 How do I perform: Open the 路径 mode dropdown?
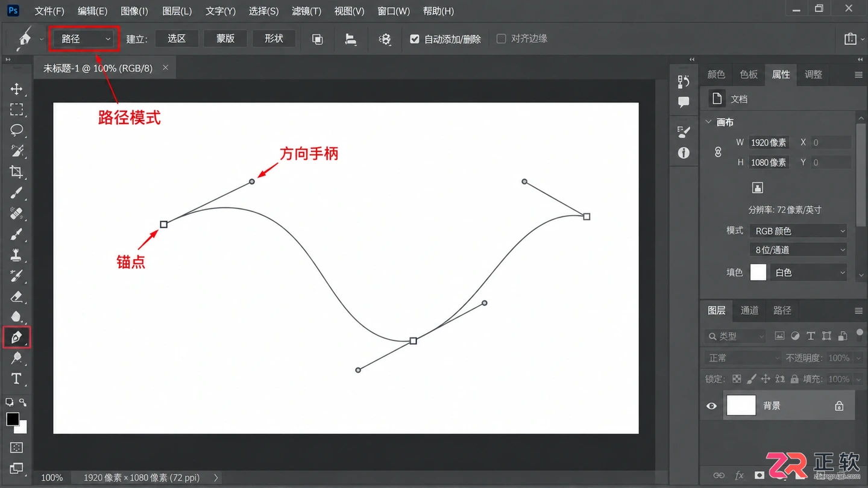point(83,39)
